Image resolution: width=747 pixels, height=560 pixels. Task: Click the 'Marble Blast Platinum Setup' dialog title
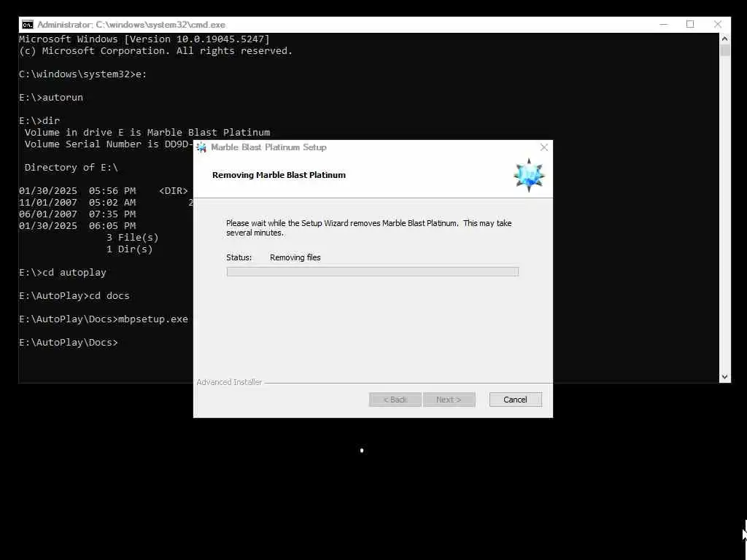tap(268, 147)
